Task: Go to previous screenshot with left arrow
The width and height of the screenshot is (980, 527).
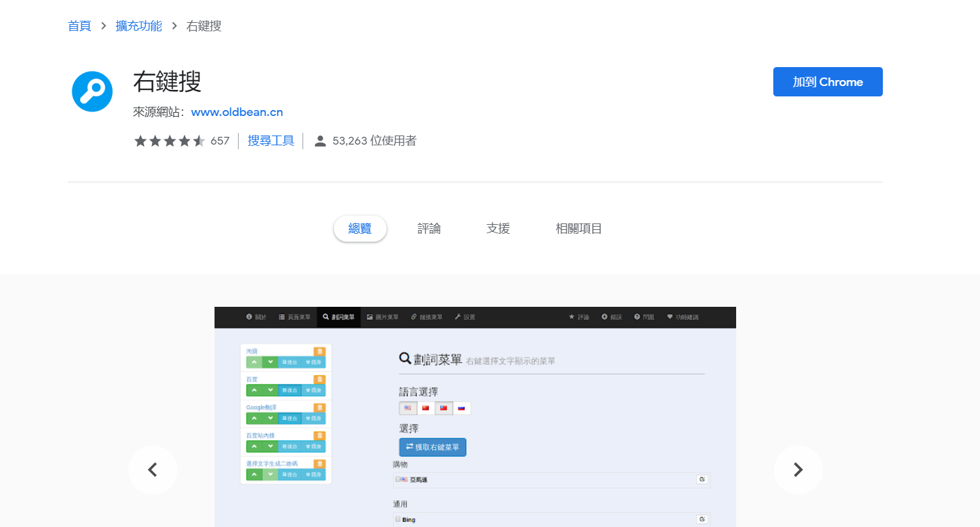Action: point(153,470)
